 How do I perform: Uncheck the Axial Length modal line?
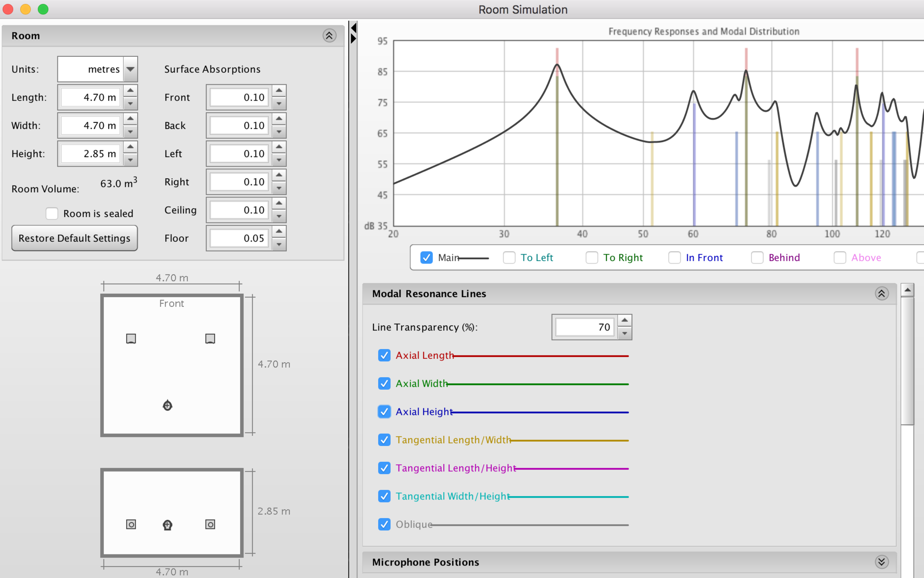tap(384, 355)
